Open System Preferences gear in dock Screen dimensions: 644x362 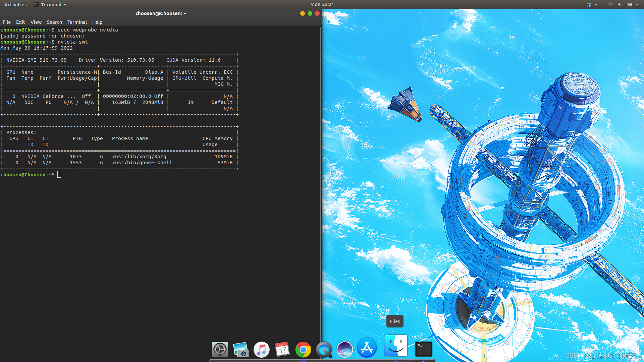(220, 350)
